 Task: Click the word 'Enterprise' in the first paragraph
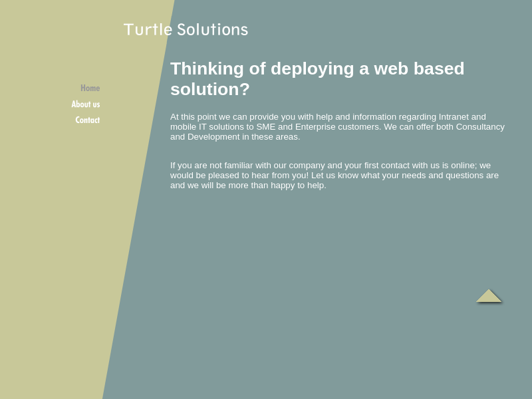316,127
